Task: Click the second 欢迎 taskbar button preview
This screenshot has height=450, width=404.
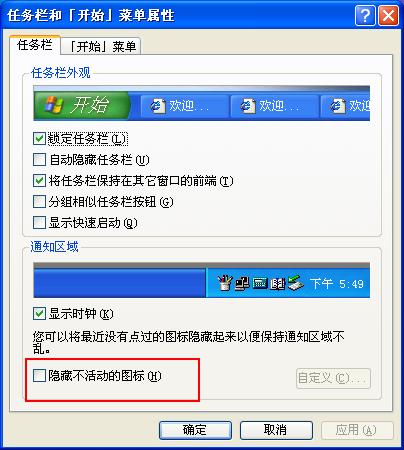Action: click(274, 106)
